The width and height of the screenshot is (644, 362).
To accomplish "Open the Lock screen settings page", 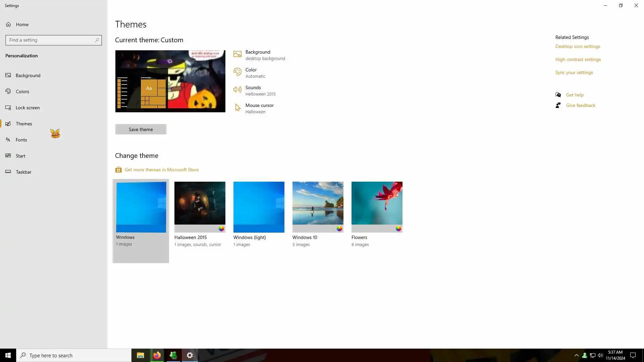I will pos(28,108).
